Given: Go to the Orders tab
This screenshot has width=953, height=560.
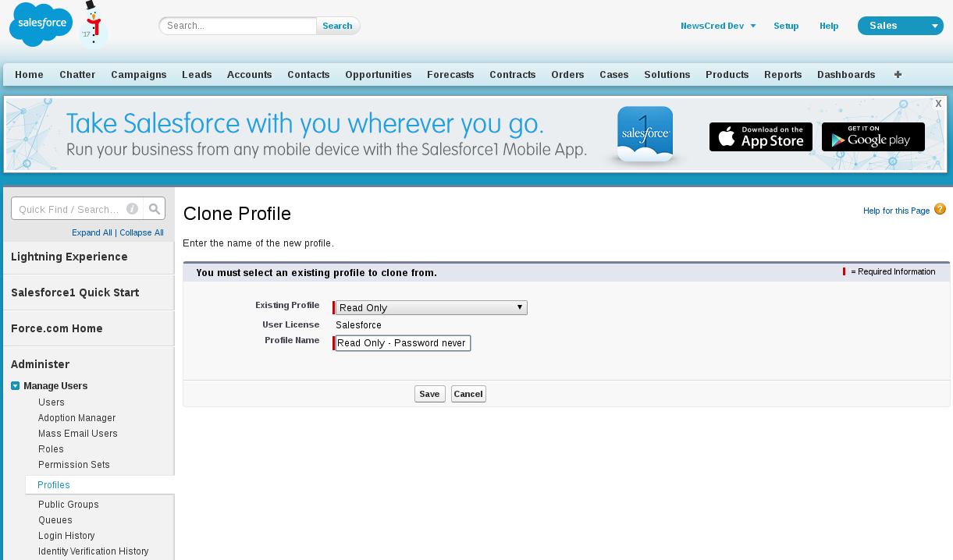Looking at the screenshot, I should (x=567, y=75).
